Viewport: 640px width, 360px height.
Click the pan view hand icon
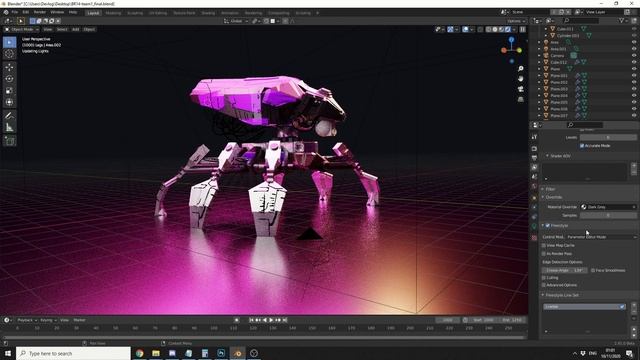tap(520, 79)
